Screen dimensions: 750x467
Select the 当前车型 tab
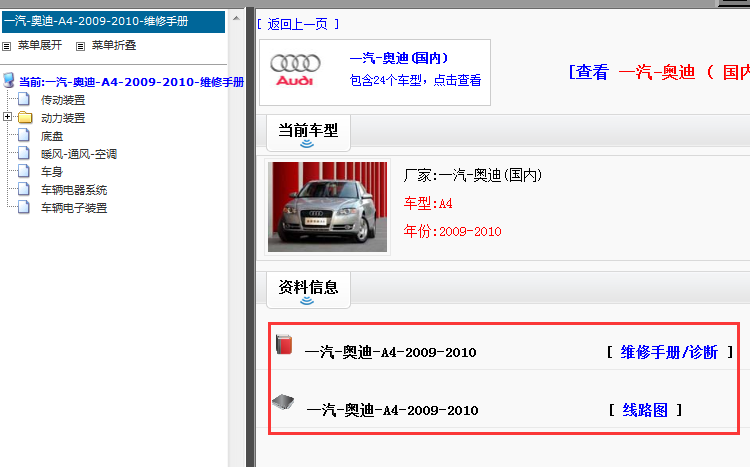(x=308, y=133)
